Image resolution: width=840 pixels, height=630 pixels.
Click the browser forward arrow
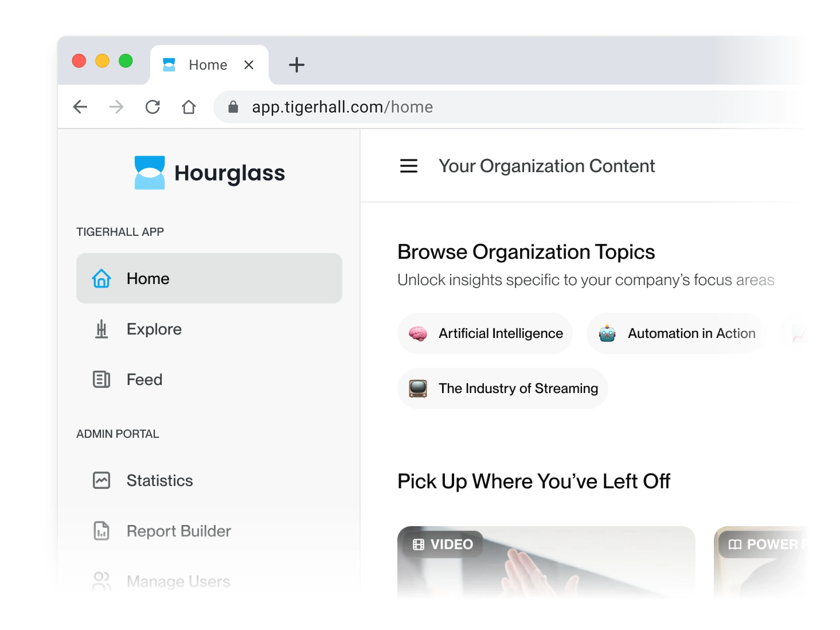click(x=116, y=107)
